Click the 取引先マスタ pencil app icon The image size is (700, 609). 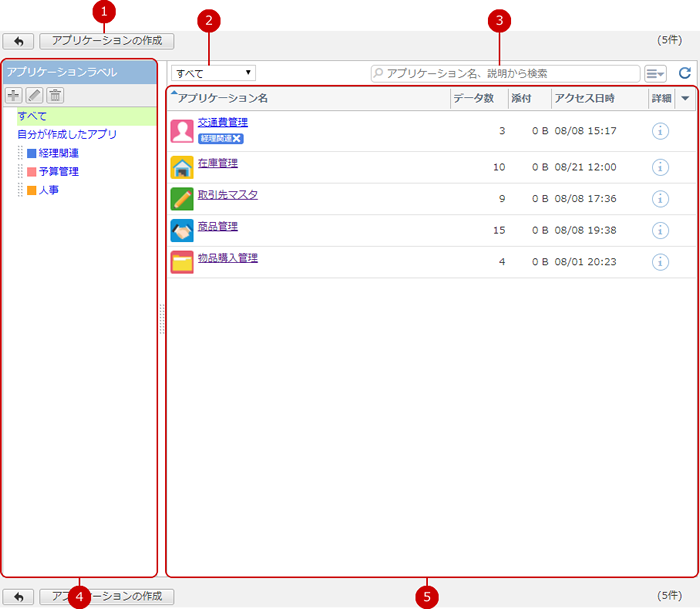click(182, 199)
